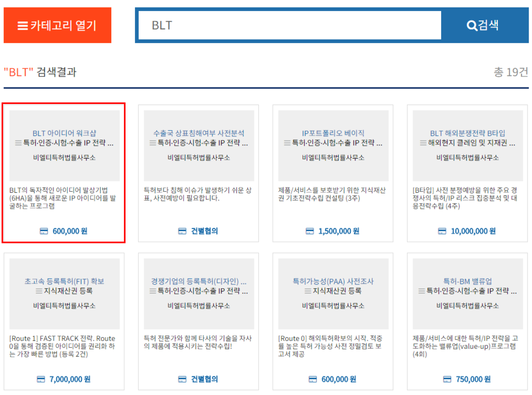The image size is (532, 395).
Task: Click category list icon under 초고속 등록특허(FIT) 확보
Action: click(39, 291)
